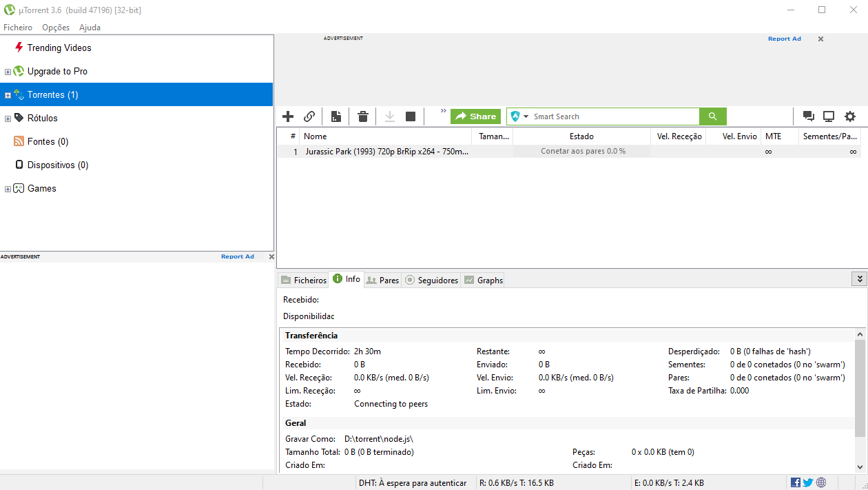This screenshot has width=868, height=490.
Task: Switch to the Graphs tab
Action: click(x=483, y=280)
